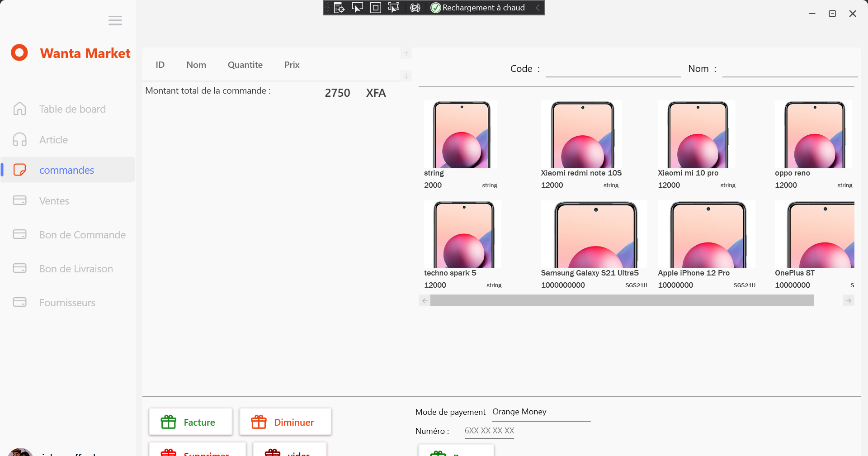Select the oppo reno product image

coord(814,134)
